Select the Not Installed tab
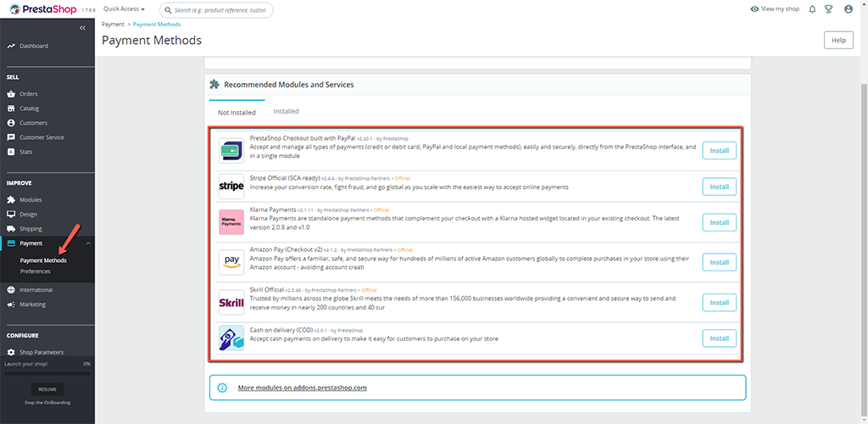868x424 pixels. pos(237,113)
